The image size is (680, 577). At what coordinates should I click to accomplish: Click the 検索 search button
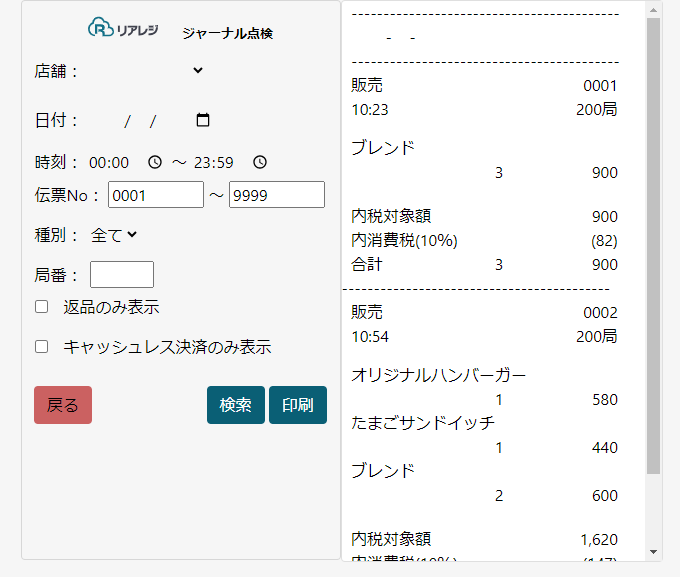point(235,405)
